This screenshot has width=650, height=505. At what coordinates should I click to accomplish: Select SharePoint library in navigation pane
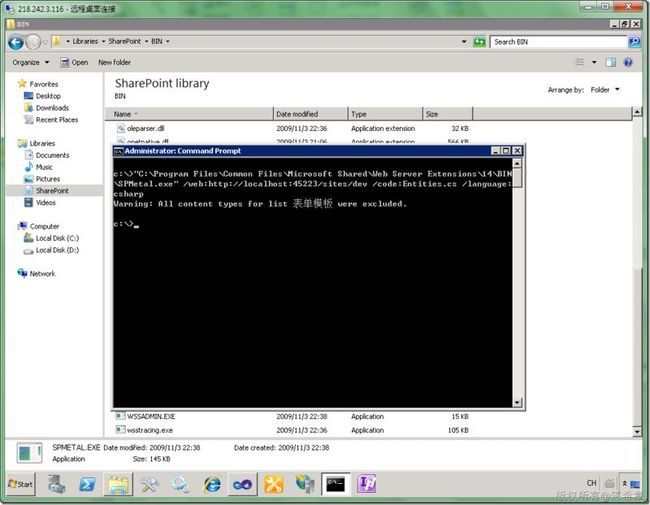click(52, 191)
